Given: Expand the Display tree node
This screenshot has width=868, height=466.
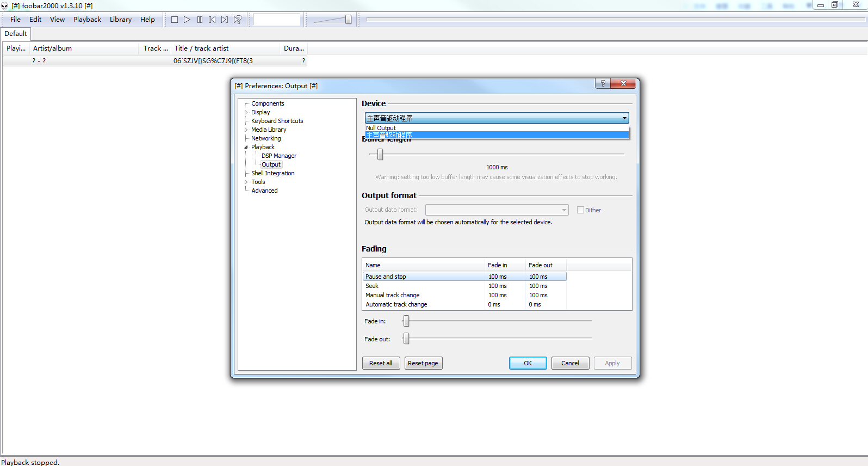Looking at the screenshot, I should click(x=246, y=113).
